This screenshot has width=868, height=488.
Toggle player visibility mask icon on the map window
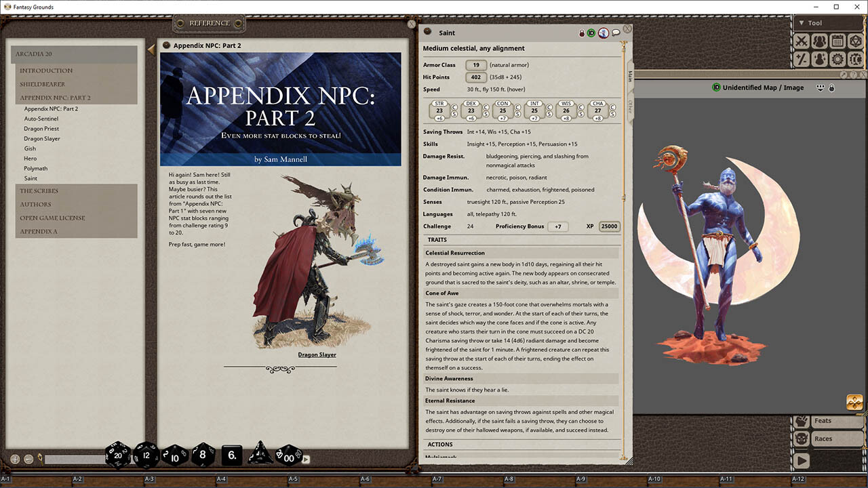point(820,88)
